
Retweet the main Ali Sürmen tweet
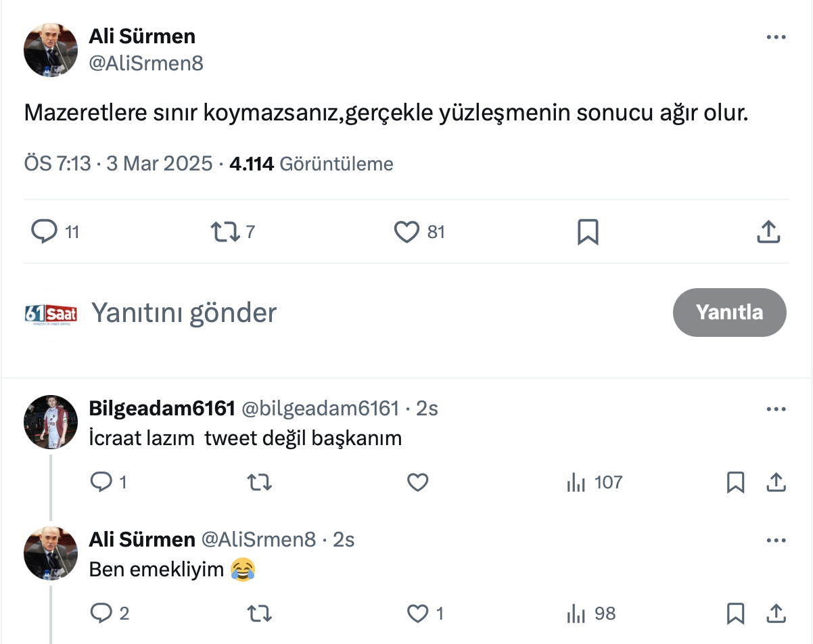225,232
